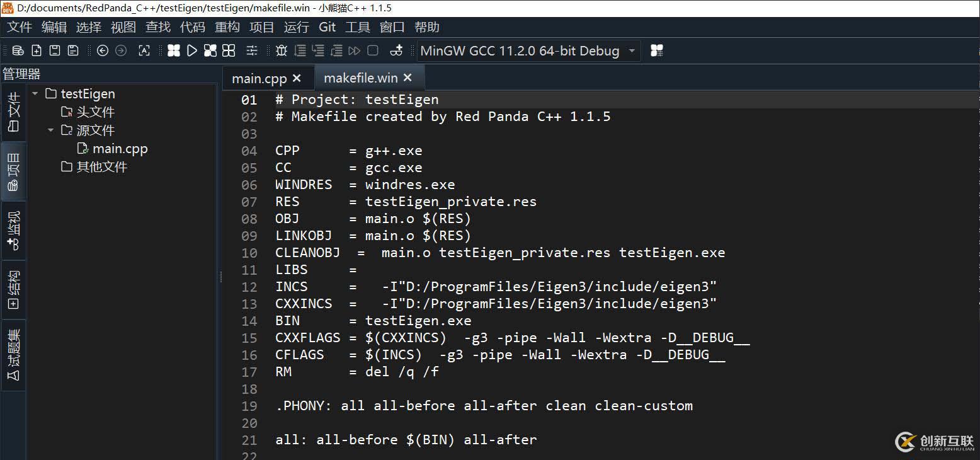Compile the project using the toolbar icon

click(x=174, y=50)
